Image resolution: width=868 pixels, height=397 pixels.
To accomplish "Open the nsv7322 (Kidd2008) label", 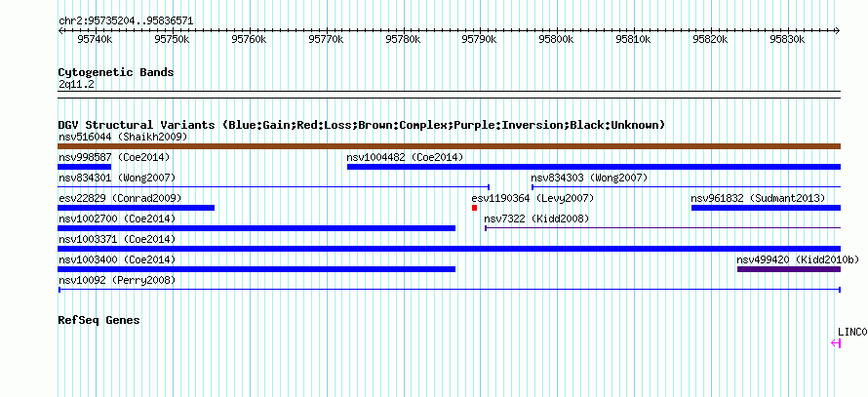I will click(x=536, y=218).
